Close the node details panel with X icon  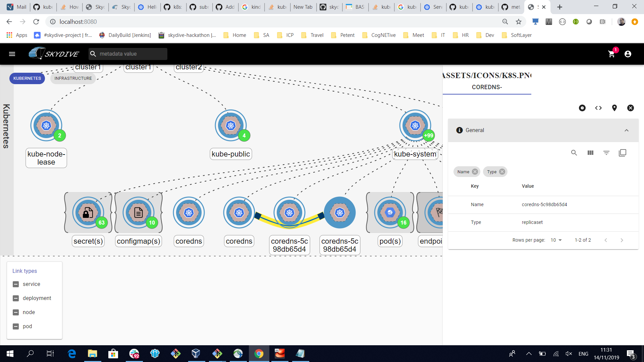click(631, 108)
